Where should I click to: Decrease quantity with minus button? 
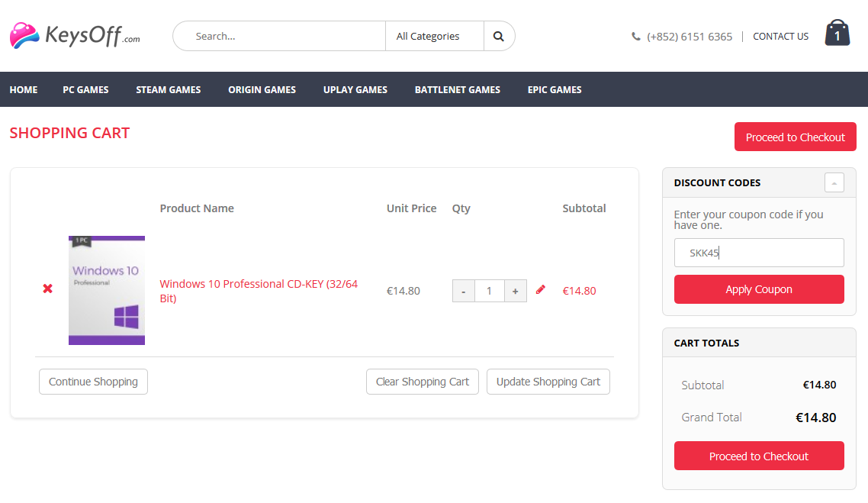click(463, 291)
